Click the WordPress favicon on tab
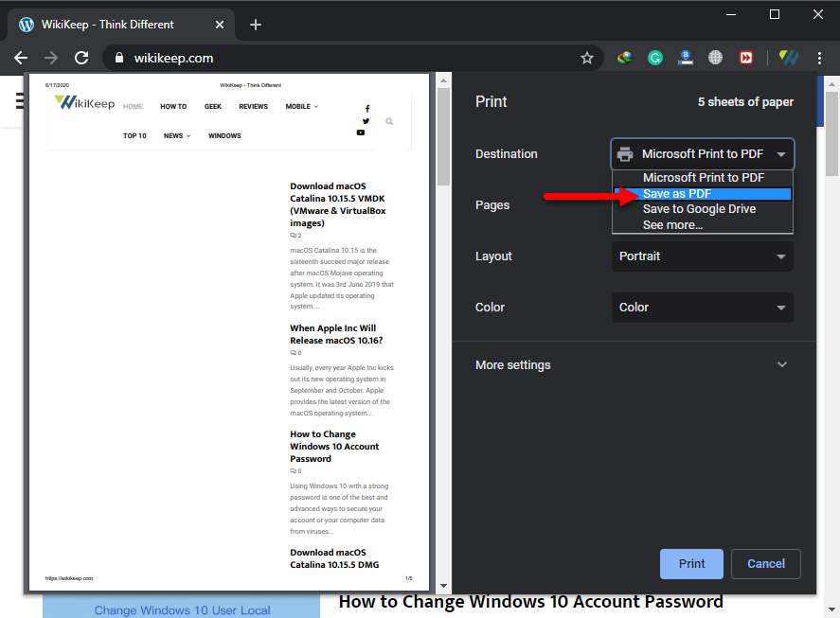The width and height of the screenshot is (840, 618). tap(27, 25)
